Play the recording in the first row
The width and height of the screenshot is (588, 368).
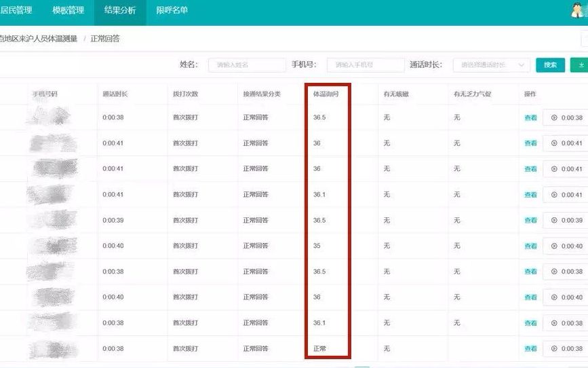[566, 118]
